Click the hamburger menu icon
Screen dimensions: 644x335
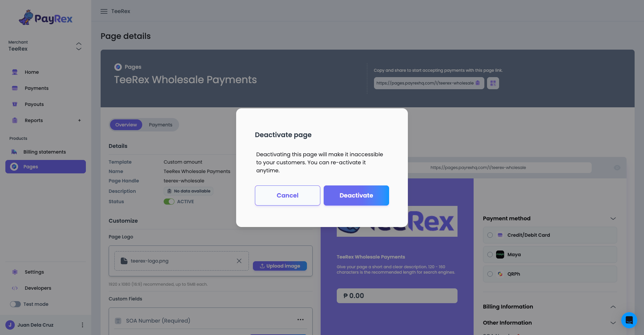(x=104, y=11)
